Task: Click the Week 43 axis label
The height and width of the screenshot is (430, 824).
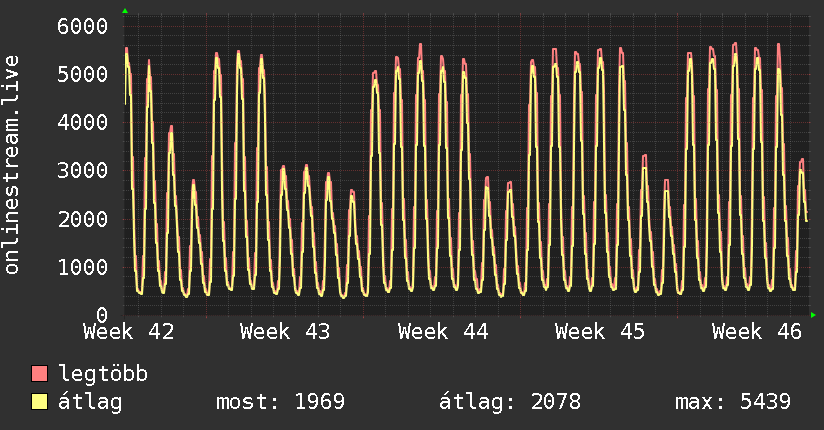Action: click(285, 332)
